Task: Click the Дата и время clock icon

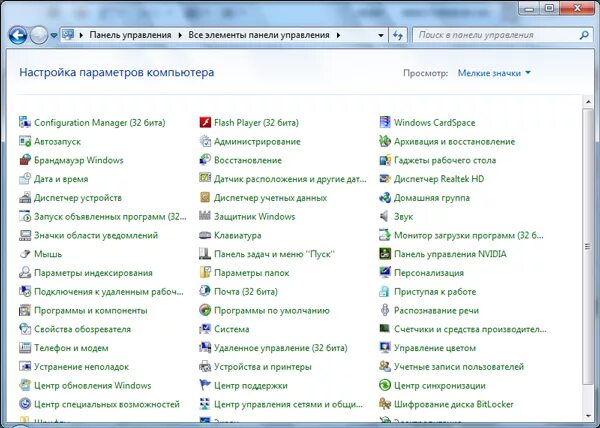Action: point(25,179)
